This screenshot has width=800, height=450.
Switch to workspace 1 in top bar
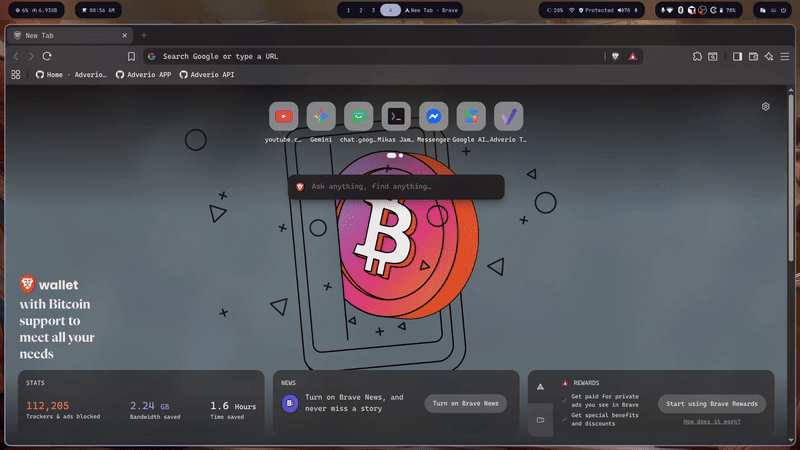click(348, 10)
